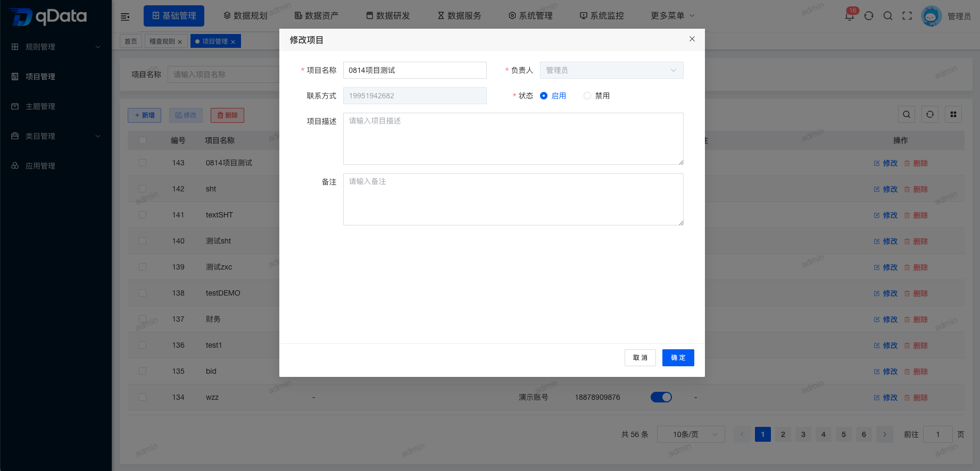This screenshot has height=471, width=980.
Task: Click 修改 edit for row testDEMO
Action: tap(886, 293)
